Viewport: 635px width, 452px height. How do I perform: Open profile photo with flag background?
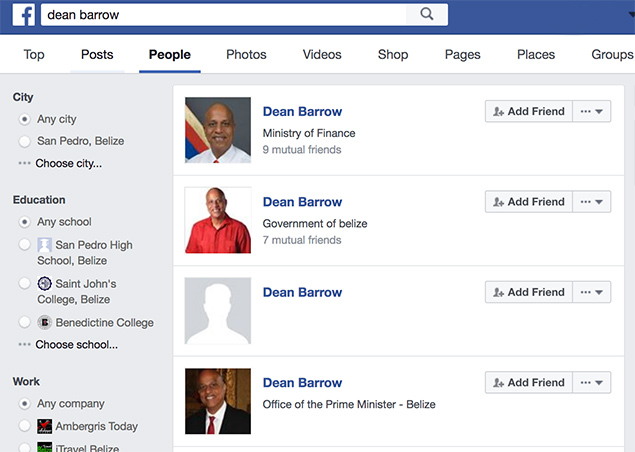pos(218,130)
